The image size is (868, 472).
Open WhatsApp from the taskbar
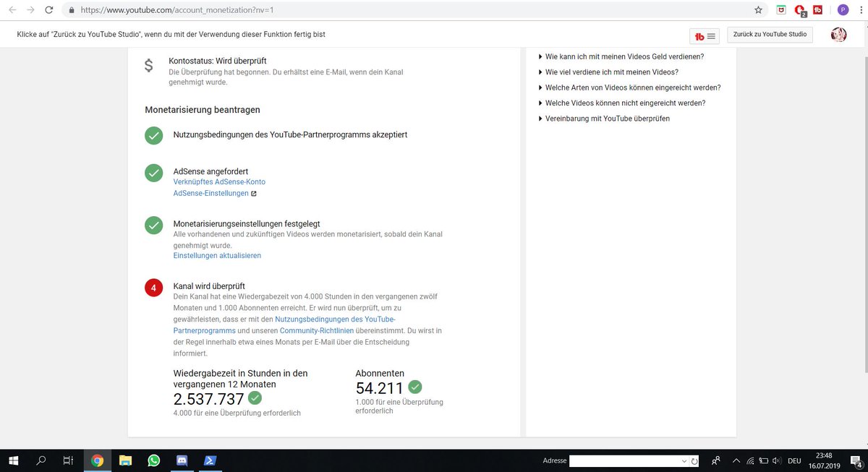click(153, 460)
